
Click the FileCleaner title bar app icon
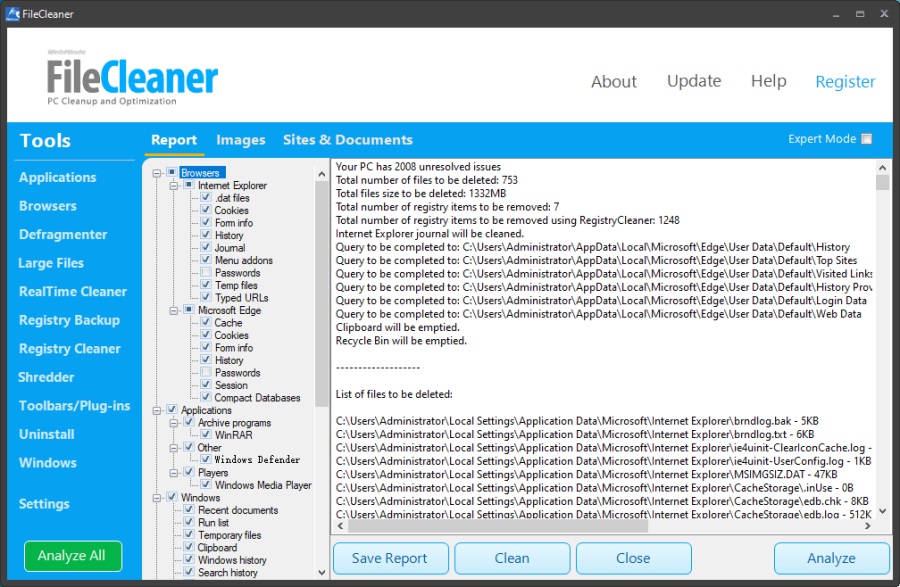12,13
